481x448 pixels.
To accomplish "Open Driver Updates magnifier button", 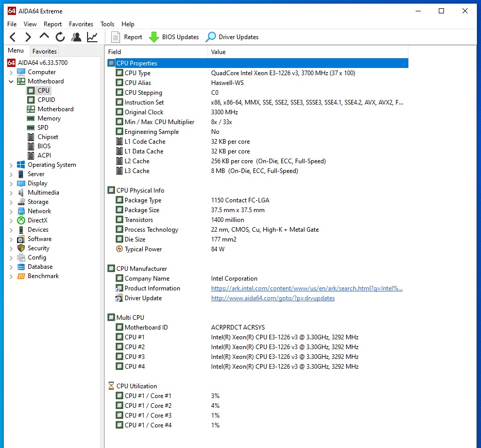I will click(x=211, y=37).
